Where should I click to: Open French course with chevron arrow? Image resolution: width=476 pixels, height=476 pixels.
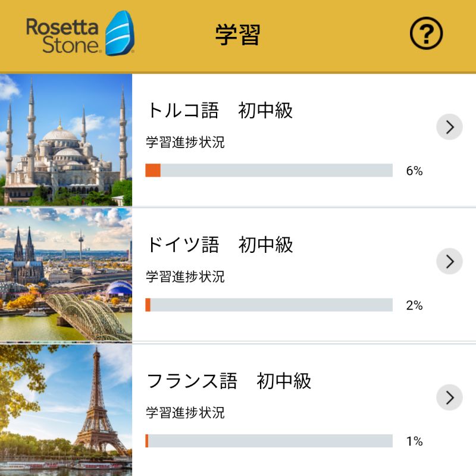(x=450, y=397)
